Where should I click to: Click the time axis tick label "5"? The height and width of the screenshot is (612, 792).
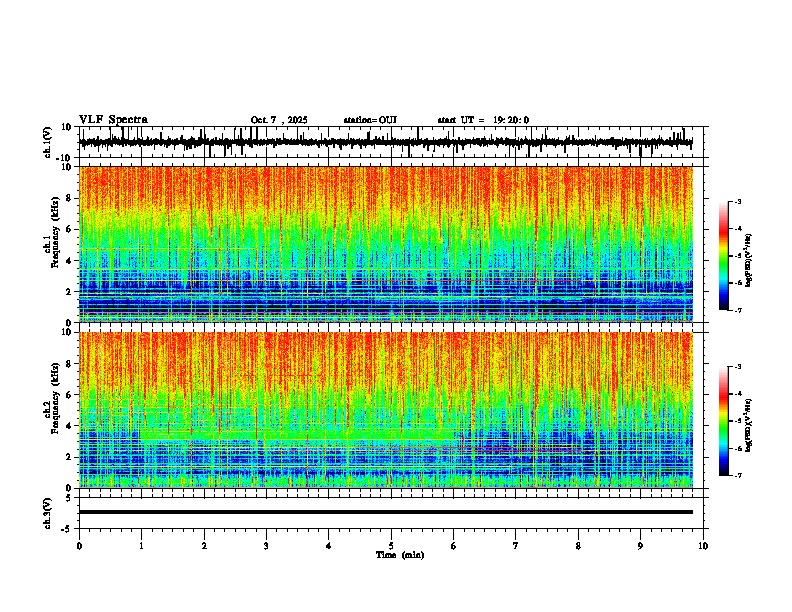pos(391,546)
